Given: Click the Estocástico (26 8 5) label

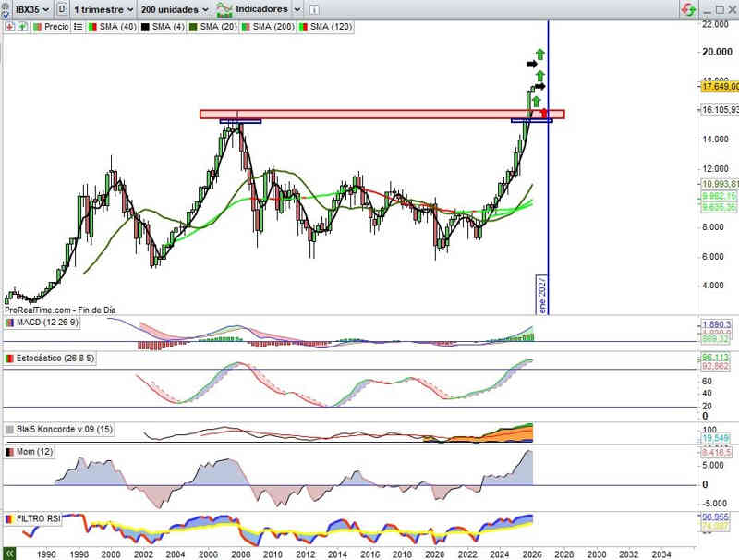Looking at the screenshot, I should coord(55,358).
